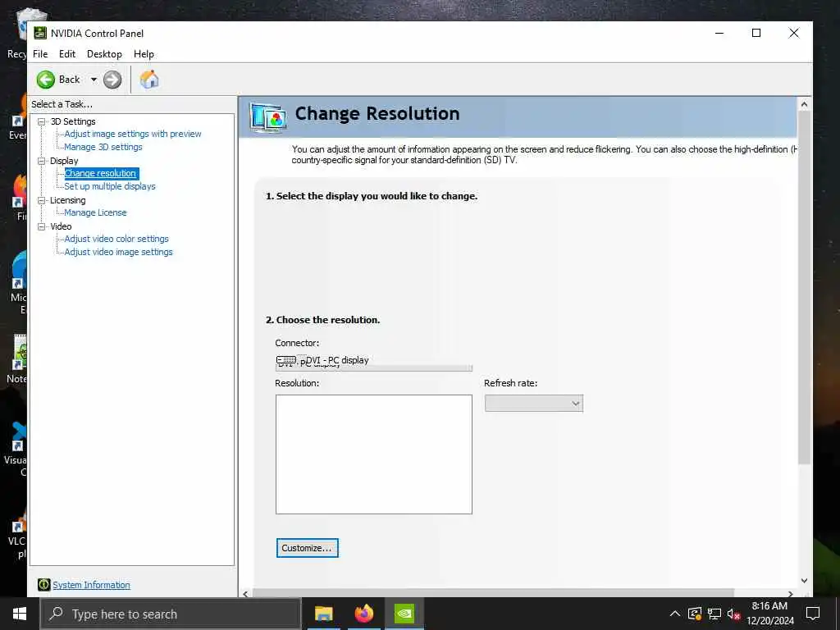840x630 pixels.
Task: Click the horizontal scrollbar left arrow
Action: click(246, 593)
